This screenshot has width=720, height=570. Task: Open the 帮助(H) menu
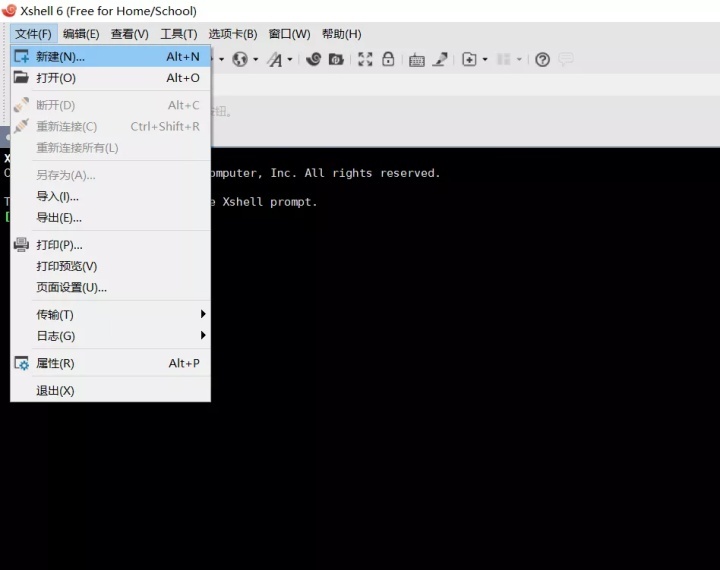(x=341, y=34)
